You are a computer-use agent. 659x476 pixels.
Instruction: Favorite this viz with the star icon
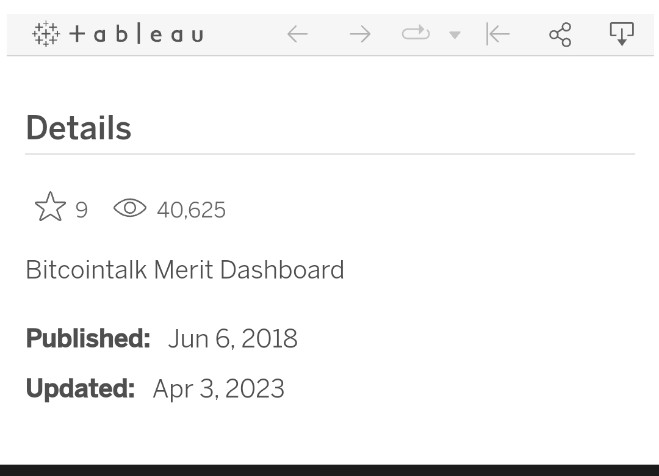tap(50, 207)
